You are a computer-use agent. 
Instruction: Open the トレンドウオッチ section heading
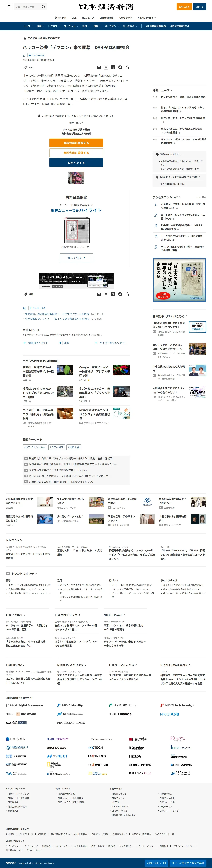click(24, 573)
